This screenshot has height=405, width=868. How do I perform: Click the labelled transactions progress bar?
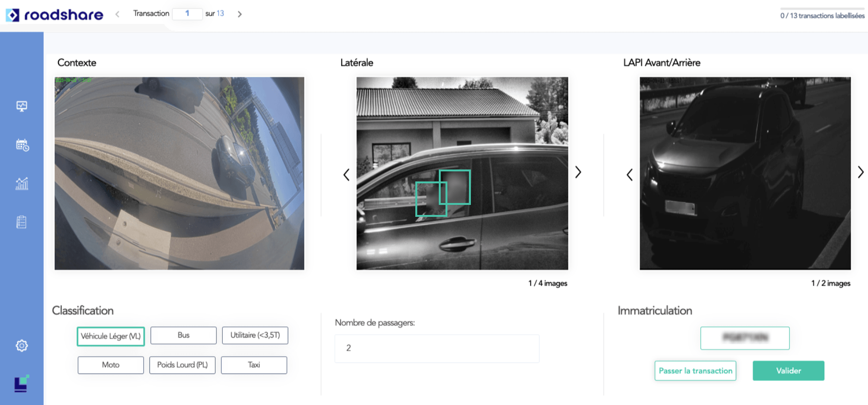822,9
